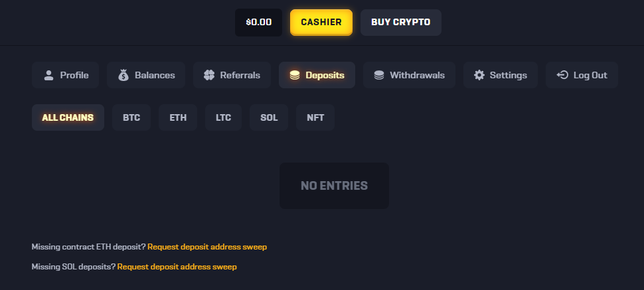Filter deposits by BTC chain
Viewport: 644px width, 290px height.
[x=131, y=117]
